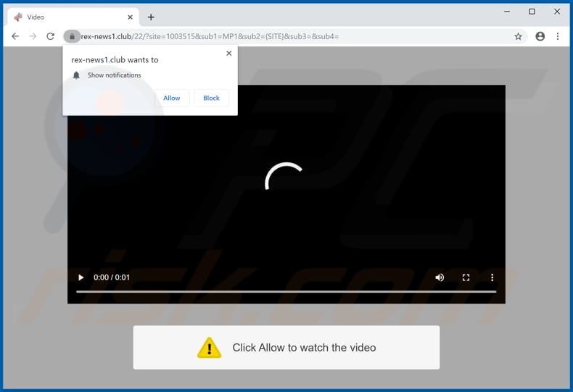Open Chrome's three-dot menu
This screenshot has height=392, width=573.
(x=557, y=36)
